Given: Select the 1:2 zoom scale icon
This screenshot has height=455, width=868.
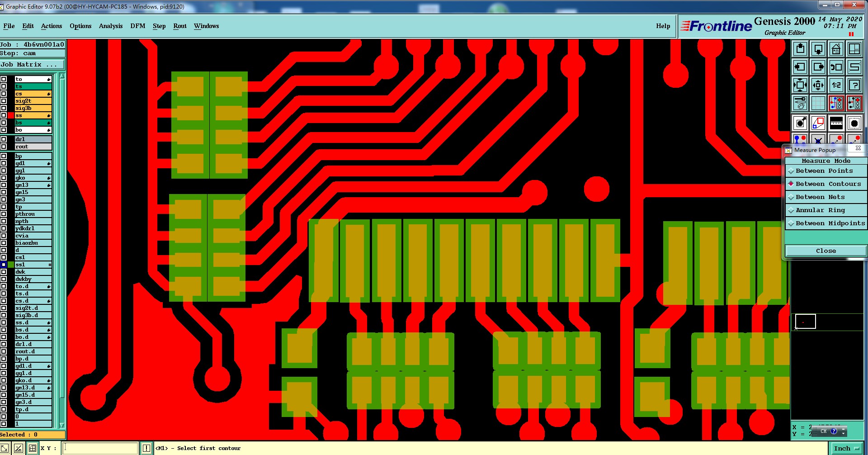Looking at the screenshot, I should click(836, 85).
